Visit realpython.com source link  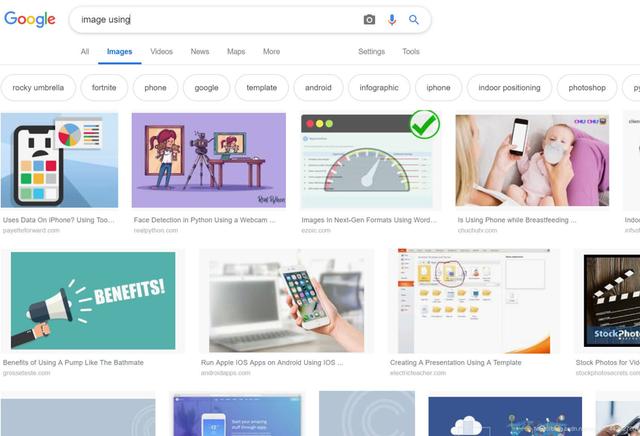point(156,230)
